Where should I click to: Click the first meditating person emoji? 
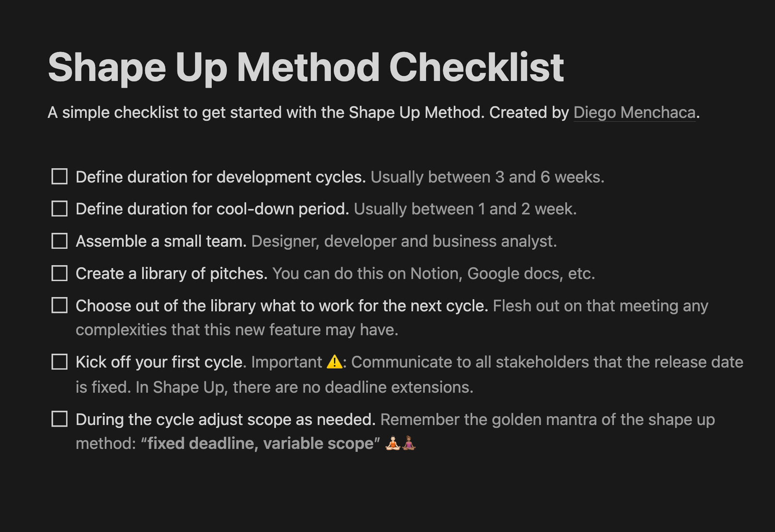click(393, 443)
